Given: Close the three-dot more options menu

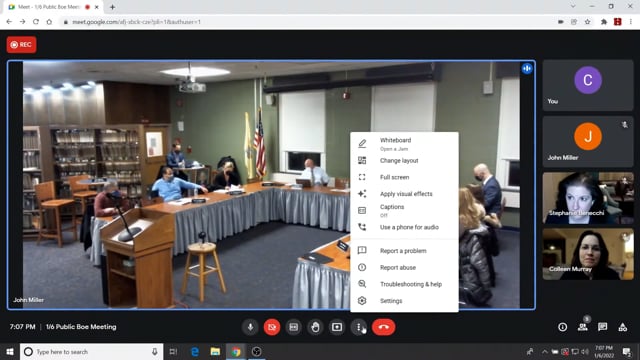Looking at the screenshot, I should coord(359,327).
